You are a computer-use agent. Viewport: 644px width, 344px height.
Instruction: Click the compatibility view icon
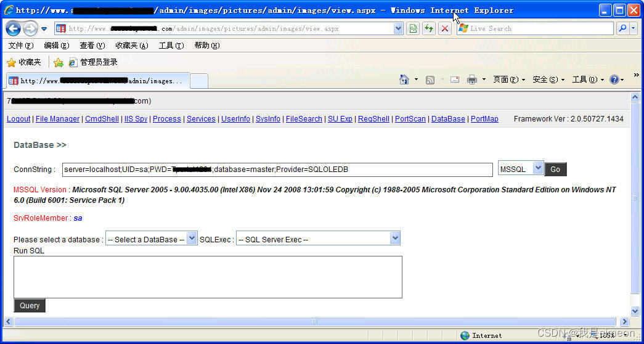coord(413,28)
